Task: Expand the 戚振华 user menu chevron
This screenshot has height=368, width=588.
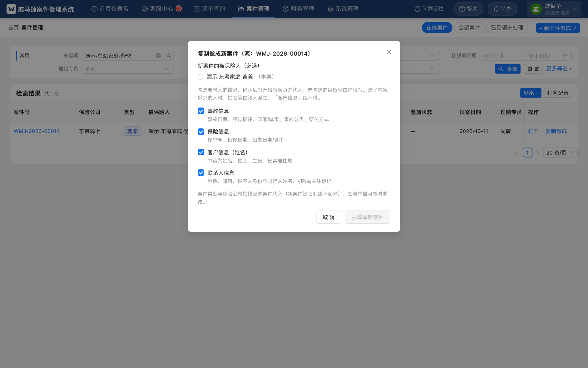Action: [576, 9]
